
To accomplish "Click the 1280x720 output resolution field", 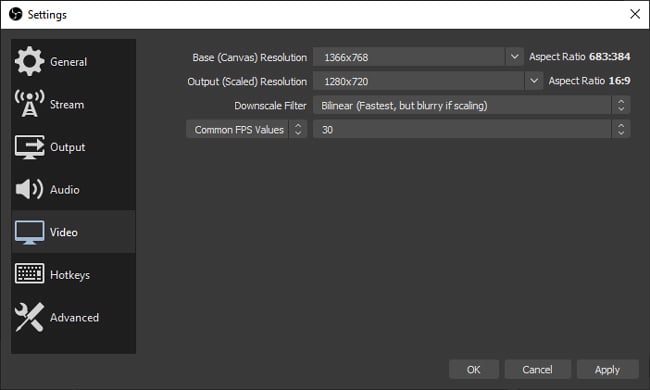I will pyautogui.click(x=419, y=81).
